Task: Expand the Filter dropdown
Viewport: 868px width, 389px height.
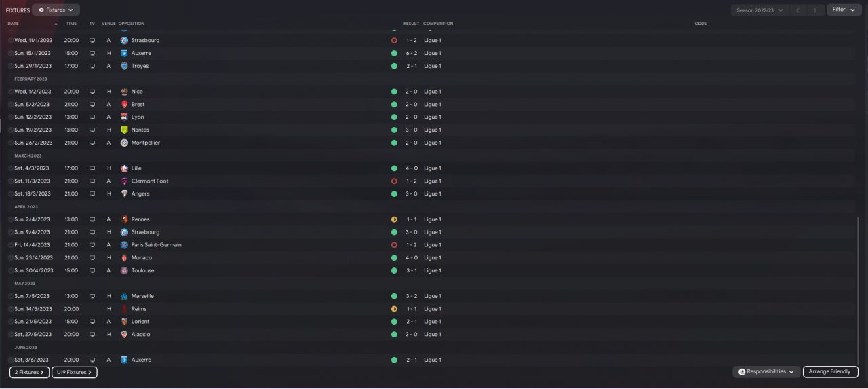Action: (843, 10)
